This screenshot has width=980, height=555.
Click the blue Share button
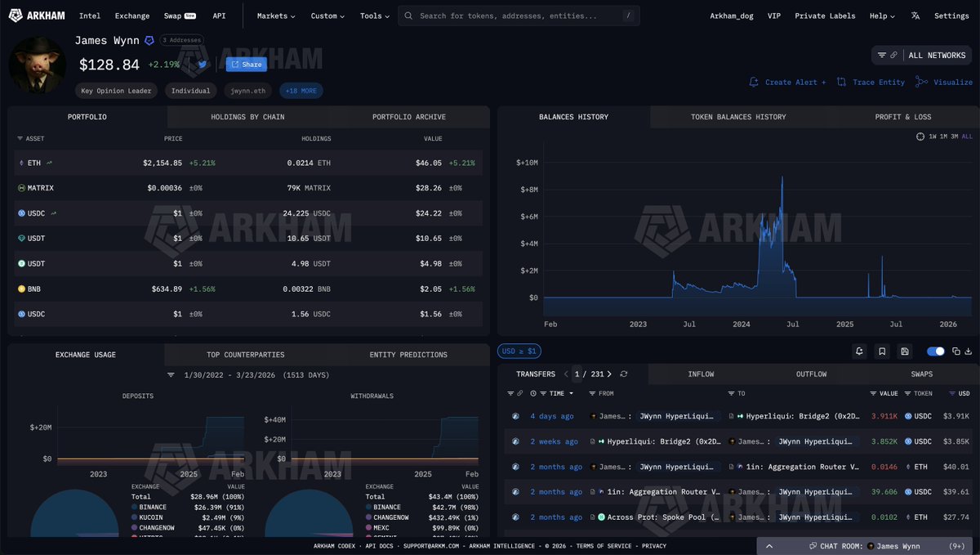pos(247,65)
